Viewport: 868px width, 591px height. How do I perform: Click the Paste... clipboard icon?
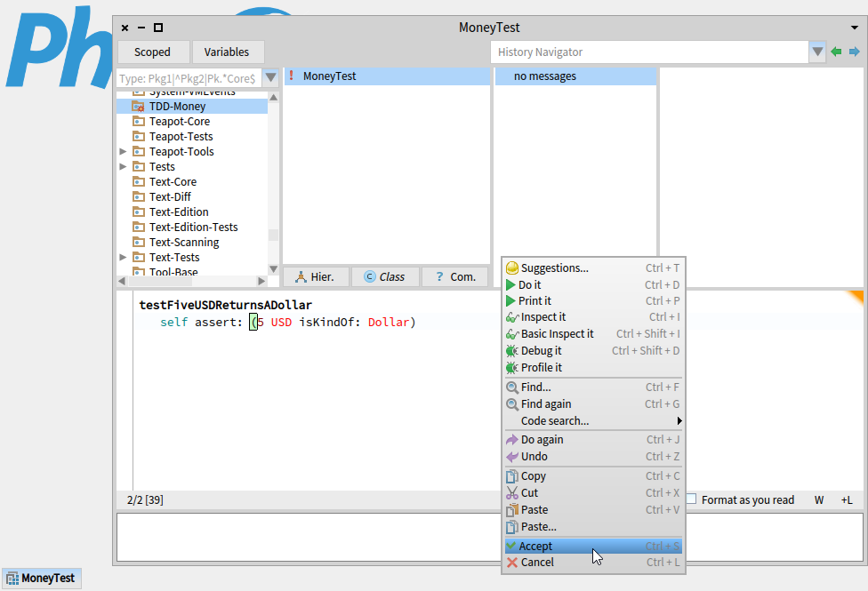click(x=512, y=527)
